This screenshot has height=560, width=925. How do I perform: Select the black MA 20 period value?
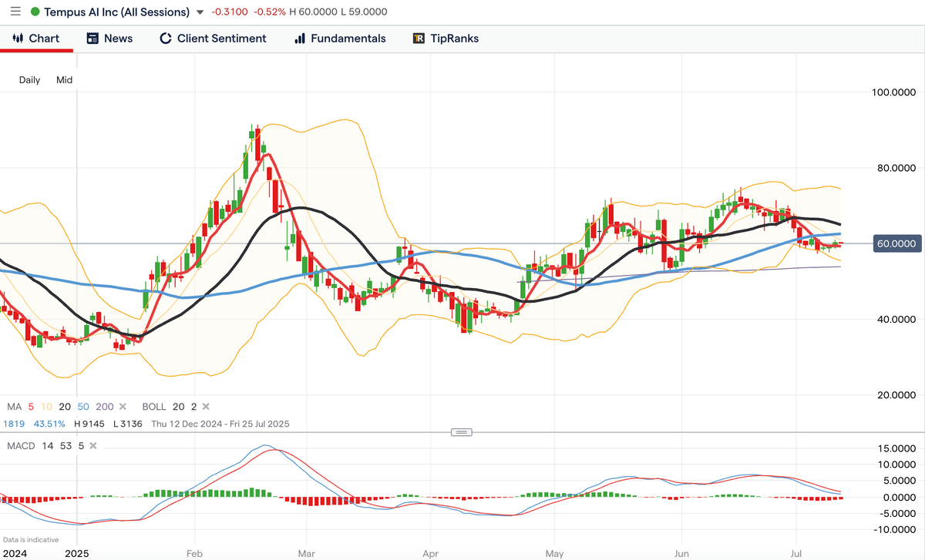[65, 406]
